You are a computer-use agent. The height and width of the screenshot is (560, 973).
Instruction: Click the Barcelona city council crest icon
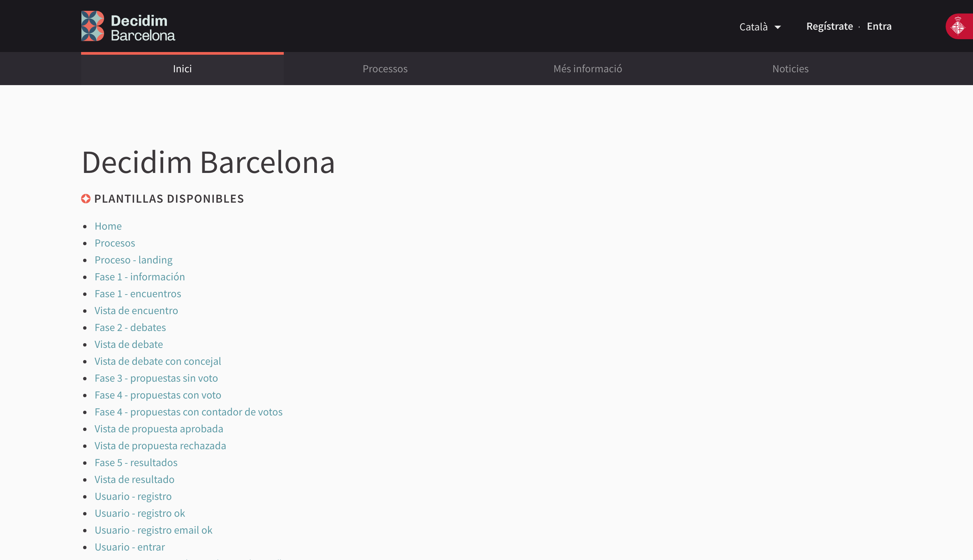click(958, 27)
